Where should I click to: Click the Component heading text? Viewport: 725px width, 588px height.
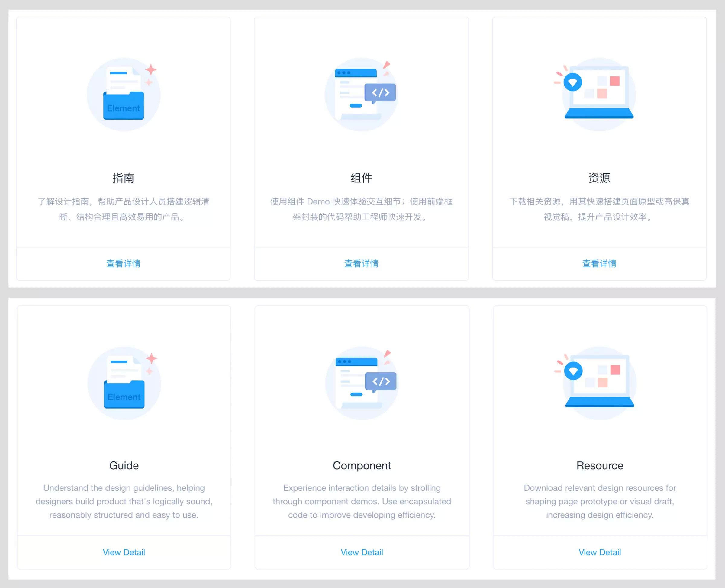(x=362, y=465)
